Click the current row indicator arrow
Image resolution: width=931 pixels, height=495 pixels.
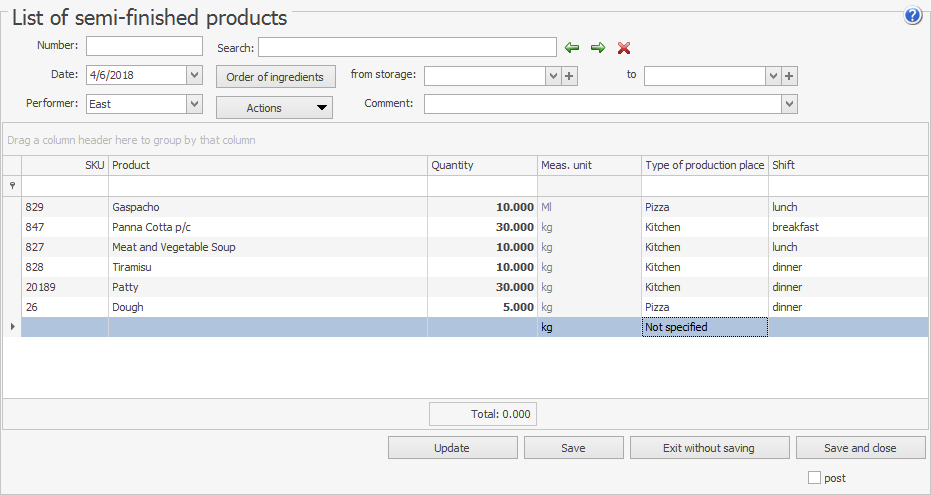tap(12, 327)
